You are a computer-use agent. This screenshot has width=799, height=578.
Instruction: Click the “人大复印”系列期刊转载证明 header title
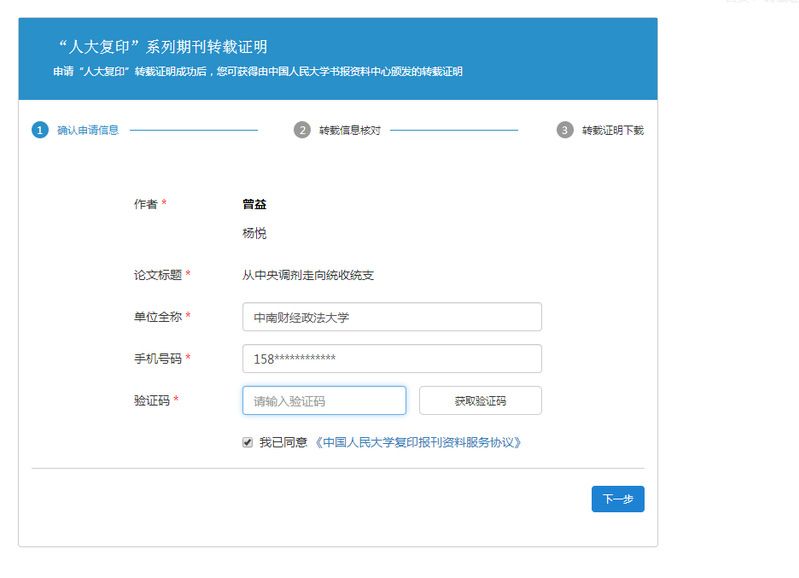[163, 47]
